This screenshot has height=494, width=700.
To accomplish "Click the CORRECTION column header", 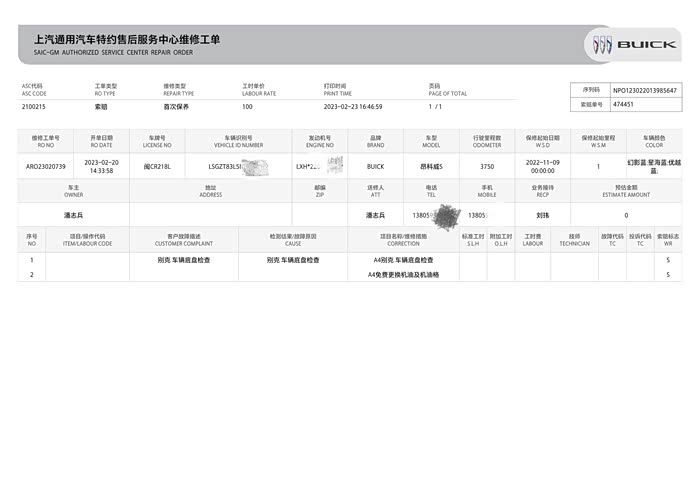I will (404, 240).
